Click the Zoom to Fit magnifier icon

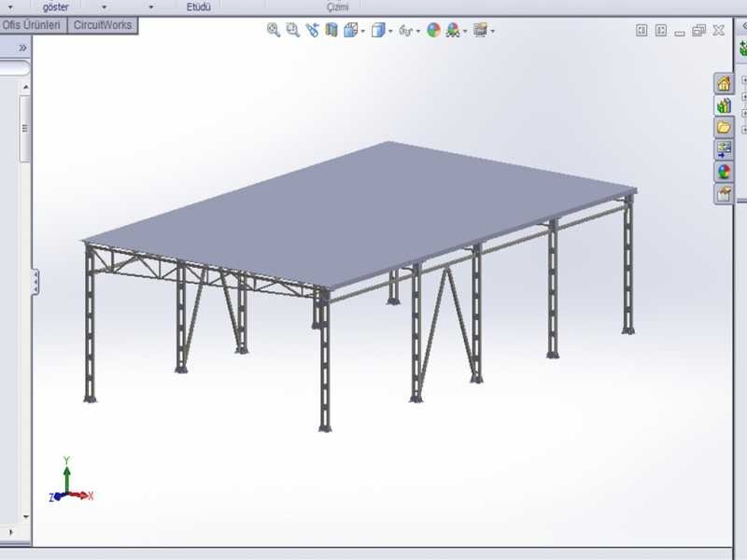[274, 30]
